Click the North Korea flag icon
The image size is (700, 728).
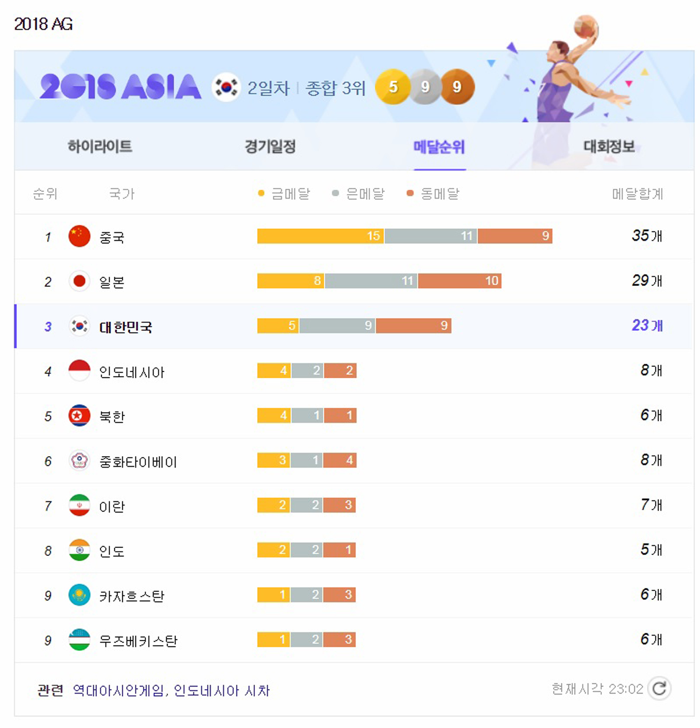point(79,416)
